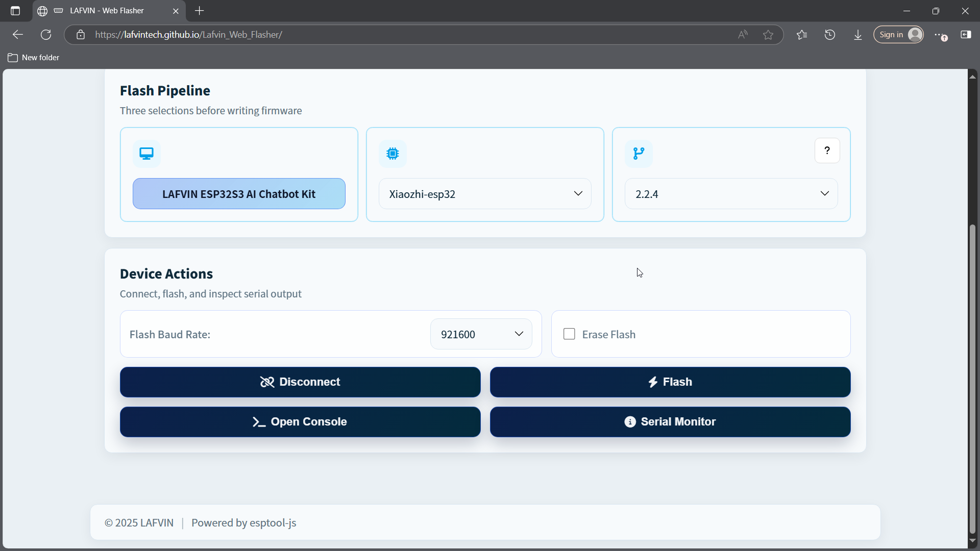980x551 pixels.
Task: Open a new browser tab
Action: [200, 11]
